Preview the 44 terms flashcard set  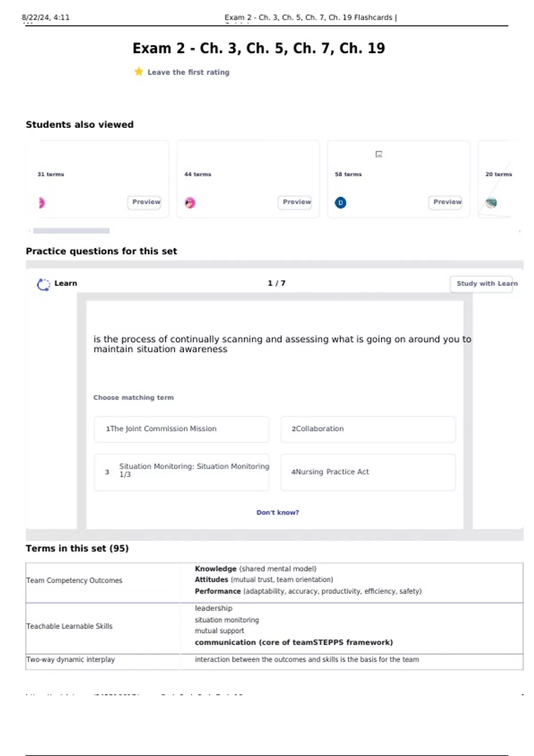295,202
